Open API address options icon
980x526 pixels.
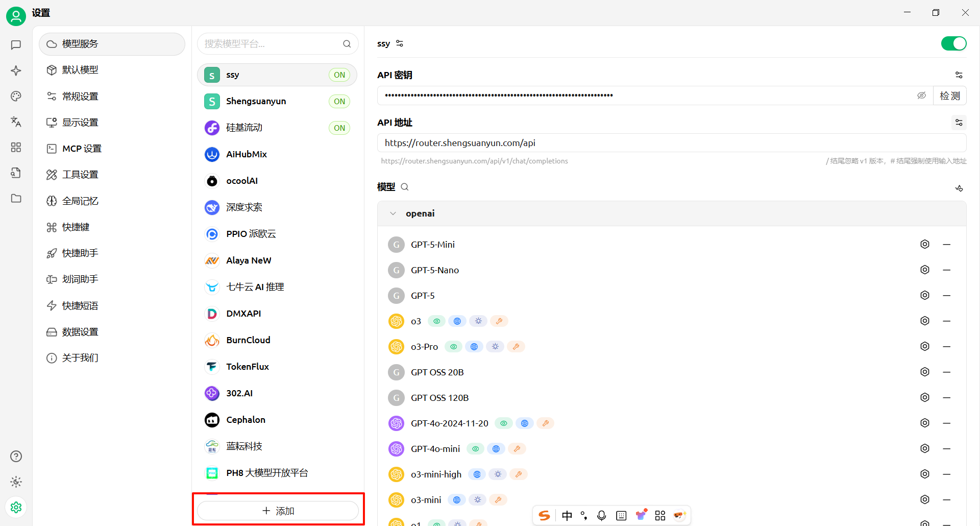[959, 123]
